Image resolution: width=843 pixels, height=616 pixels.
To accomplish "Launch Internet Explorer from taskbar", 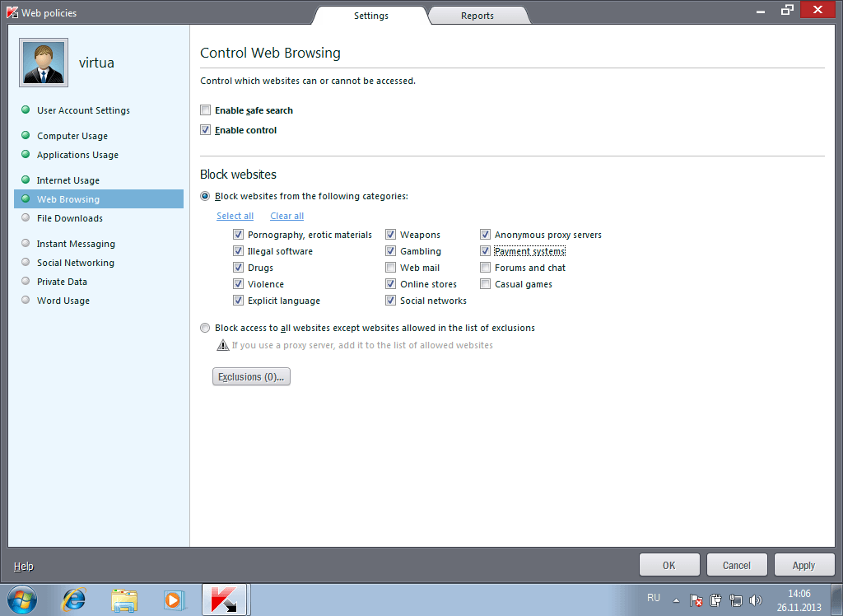I will coord(73,600).
